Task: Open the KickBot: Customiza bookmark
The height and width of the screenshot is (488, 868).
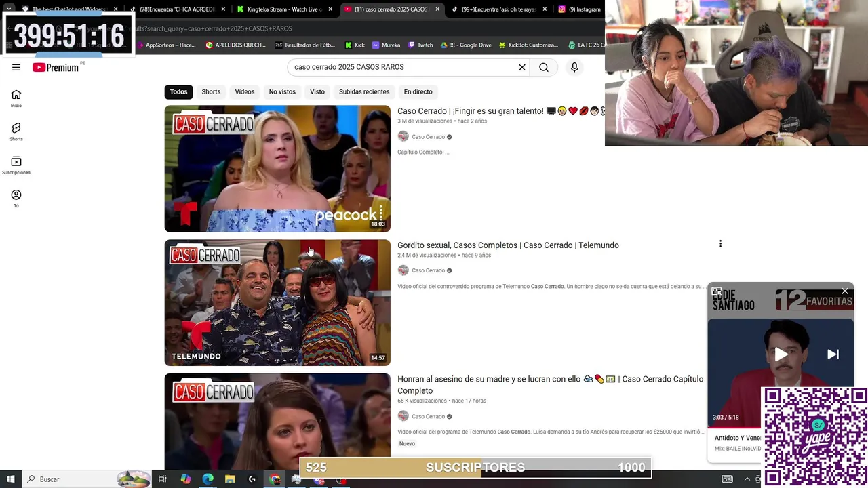Action: (x=528, y=45)
